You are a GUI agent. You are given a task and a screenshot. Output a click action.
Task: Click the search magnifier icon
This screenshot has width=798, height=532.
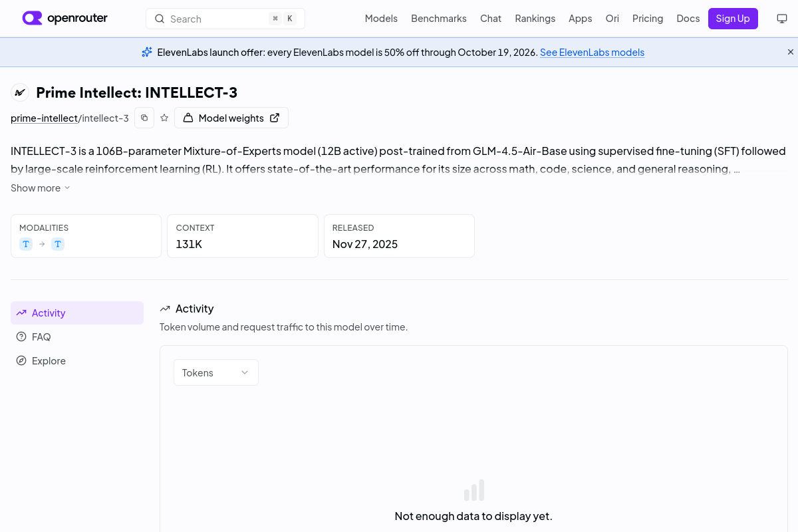coord(160,19)
